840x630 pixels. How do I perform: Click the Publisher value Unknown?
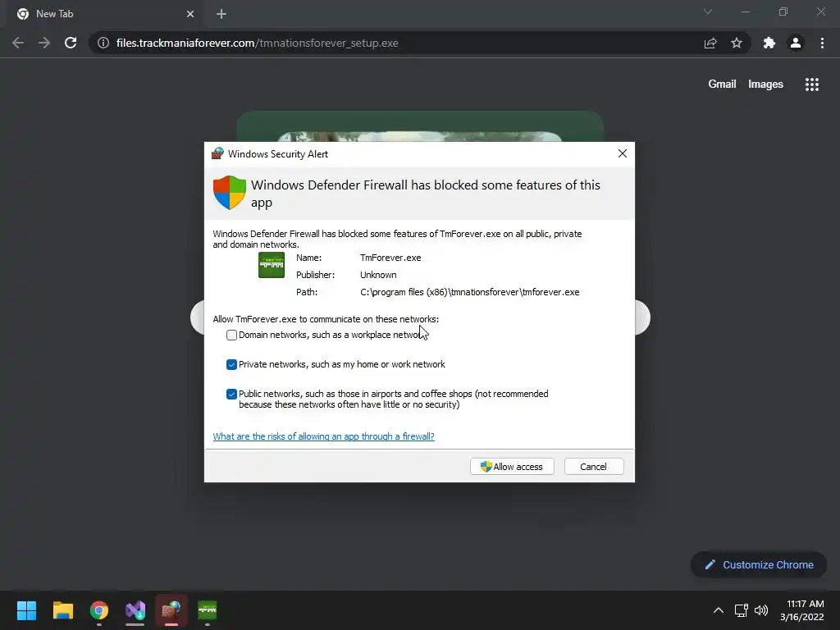click(378, 275)
